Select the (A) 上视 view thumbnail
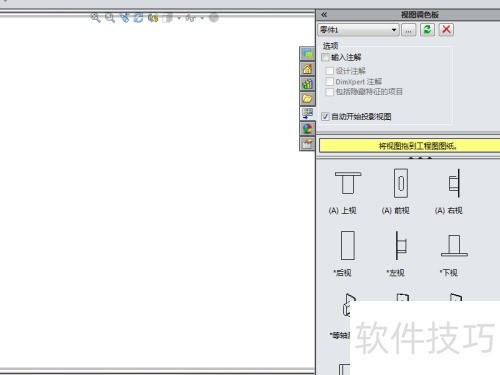The height and width of the screenshot is (375, 500). [x=348, y=183]
